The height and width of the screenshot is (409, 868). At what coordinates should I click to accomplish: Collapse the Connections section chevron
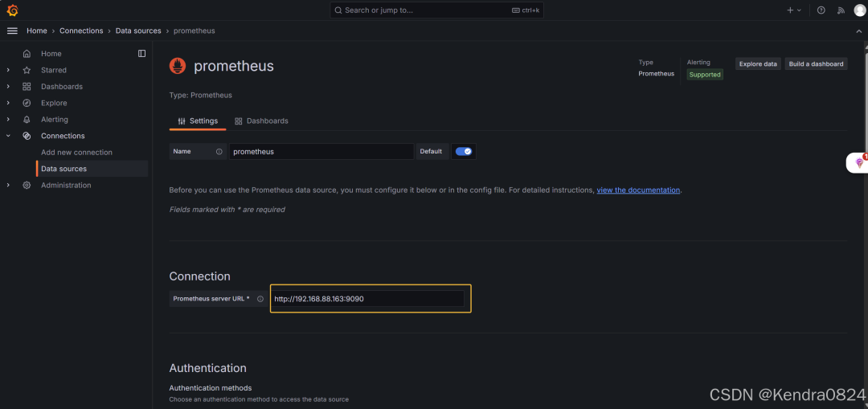coord(8,136)
